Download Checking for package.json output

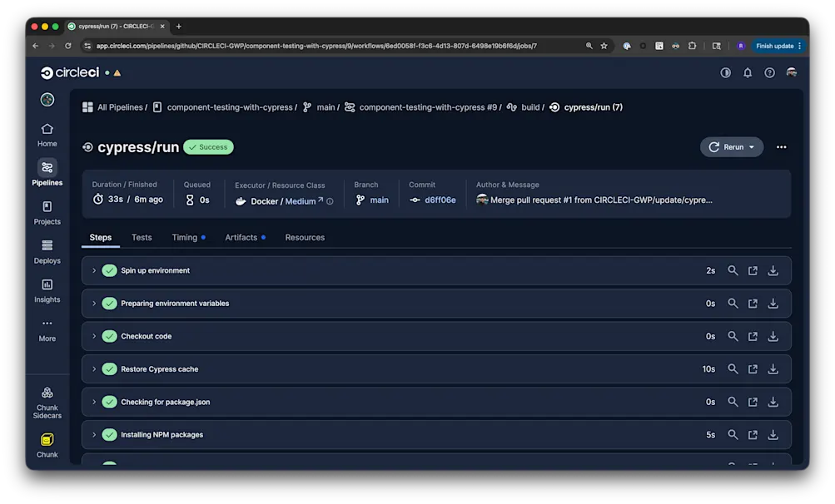coord(773,402)
